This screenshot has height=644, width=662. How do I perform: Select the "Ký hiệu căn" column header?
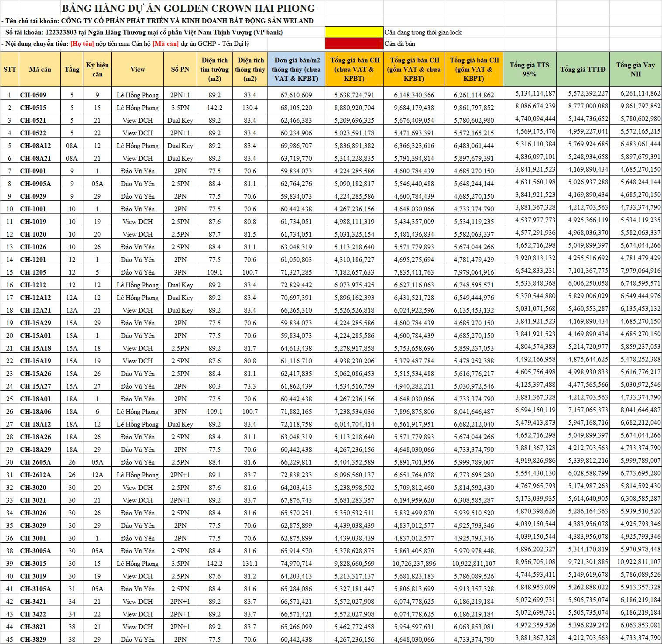click(97, 69)
